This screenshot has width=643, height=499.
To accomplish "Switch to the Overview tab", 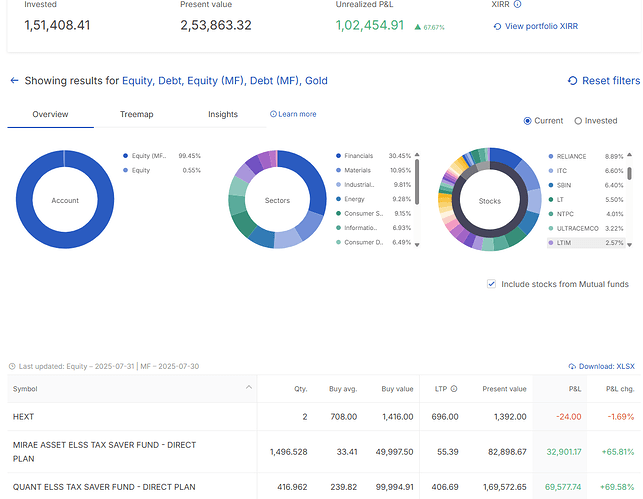I will (50, 114).
